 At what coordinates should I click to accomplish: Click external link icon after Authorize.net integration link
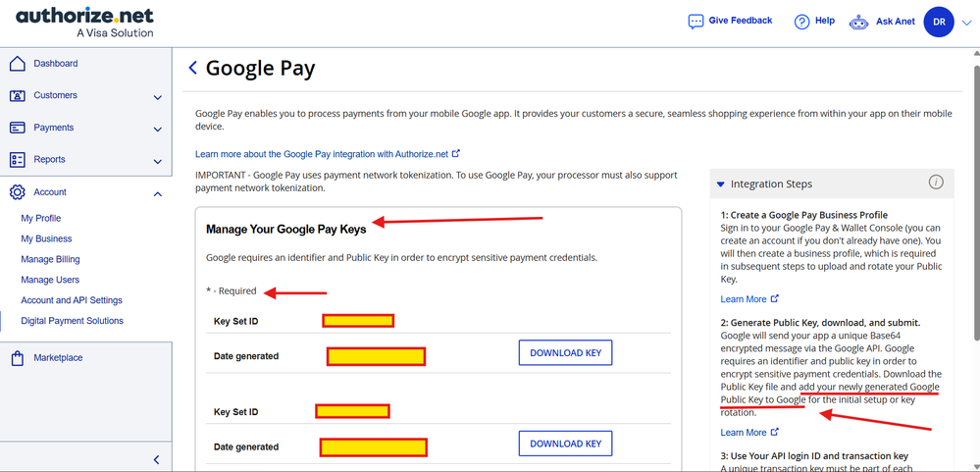[456, 153]
